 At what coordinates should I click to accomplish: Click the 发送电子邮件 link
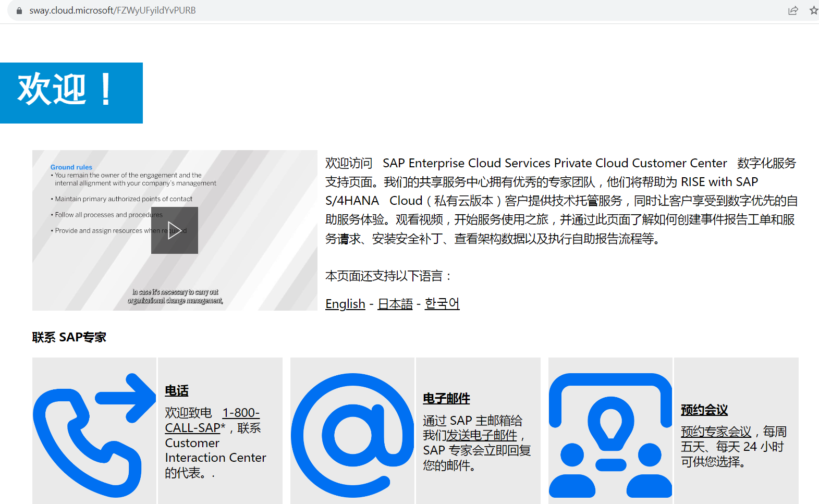click(482, 435)
